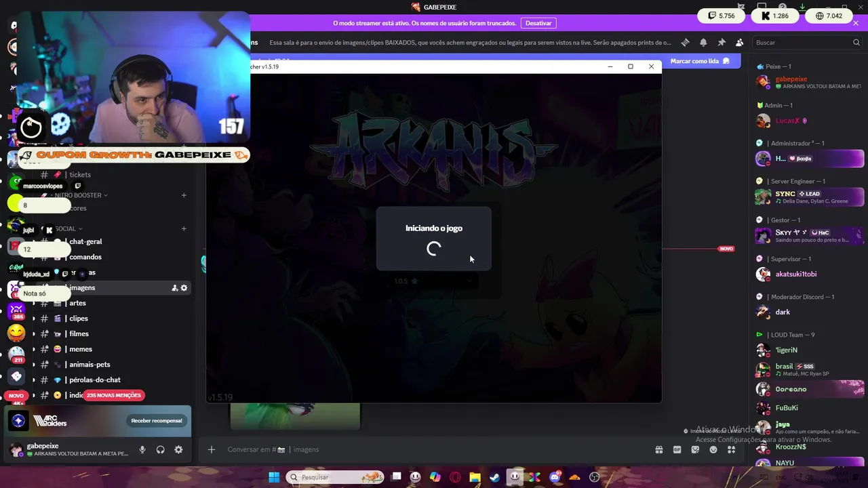Open OBS Studio from the taskbar
This screenshot has height=488, width=868.
point(595,477)
